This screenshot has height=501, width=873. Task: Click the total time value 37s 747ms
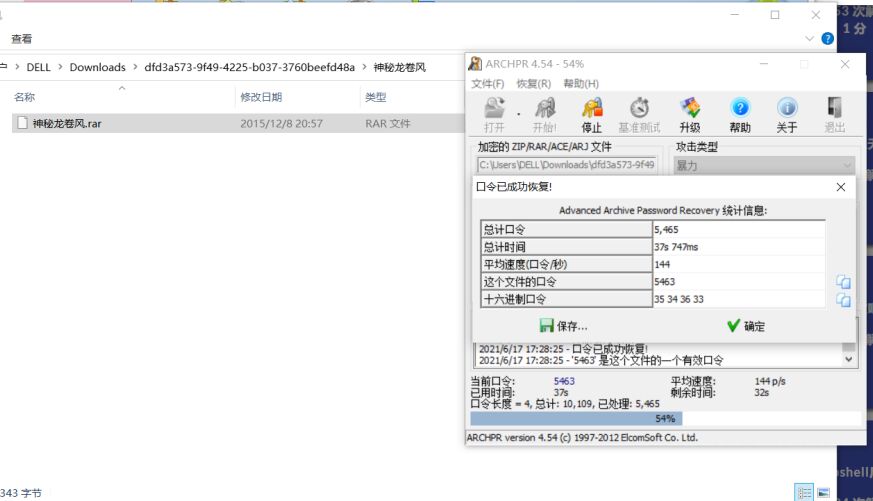coord(676,247)
